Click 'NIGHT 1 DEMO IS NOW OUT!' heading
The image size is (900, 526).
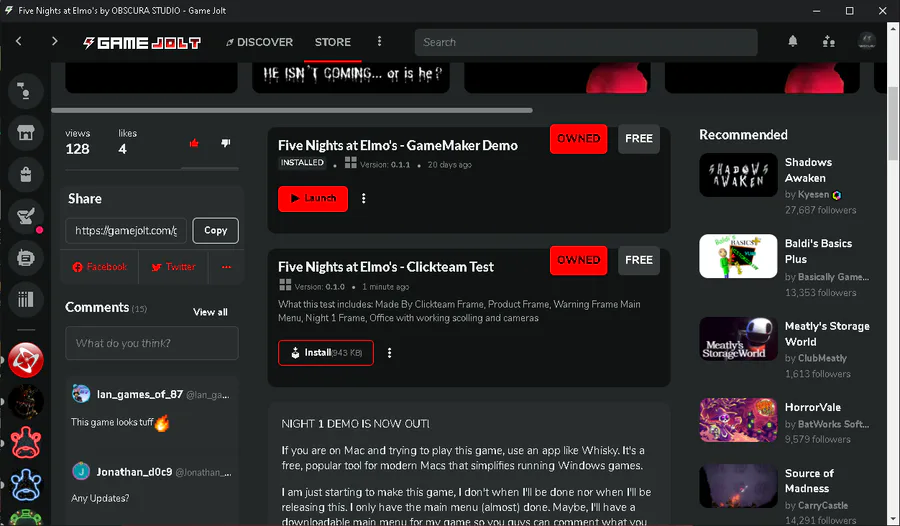355,424
